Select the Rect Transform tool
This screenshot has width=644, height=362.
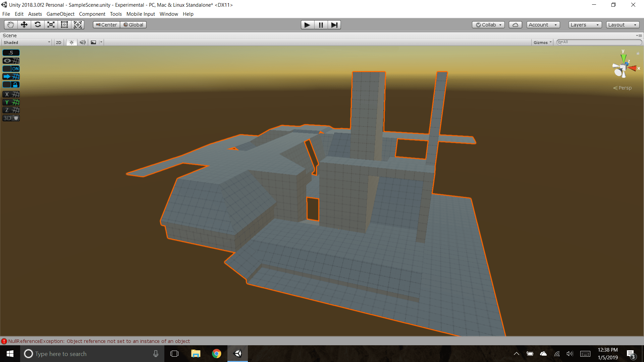pyautogui.click(x=64, y=25)
